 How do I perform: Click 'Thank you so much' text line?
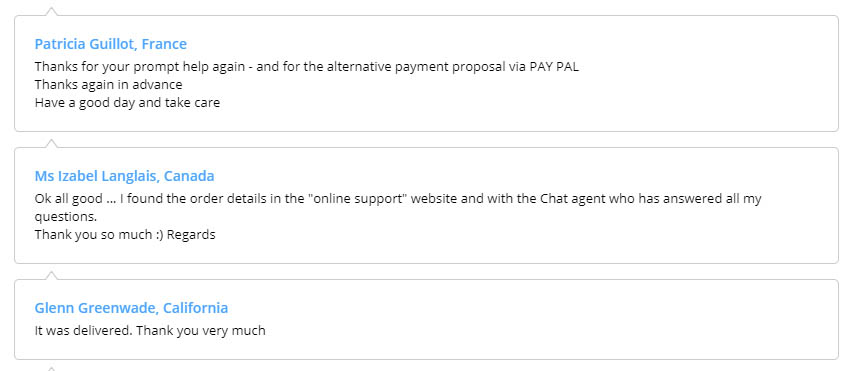[x=92, y=235]
